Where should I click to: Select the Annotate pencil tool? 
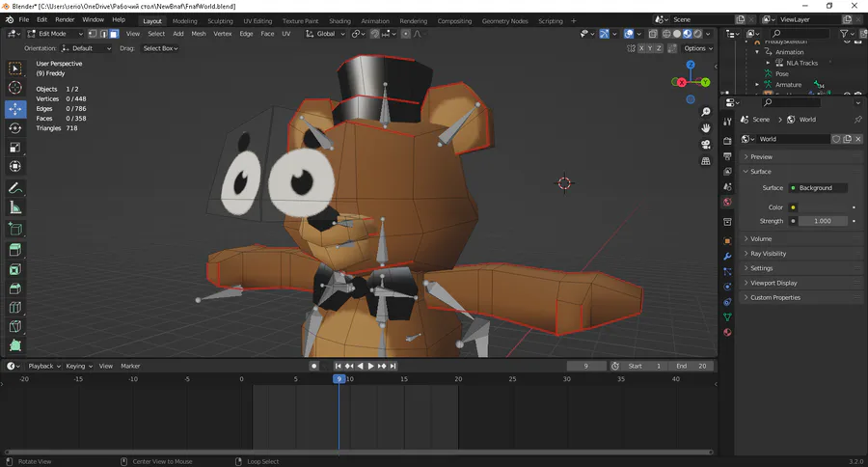tap(15, 188)
